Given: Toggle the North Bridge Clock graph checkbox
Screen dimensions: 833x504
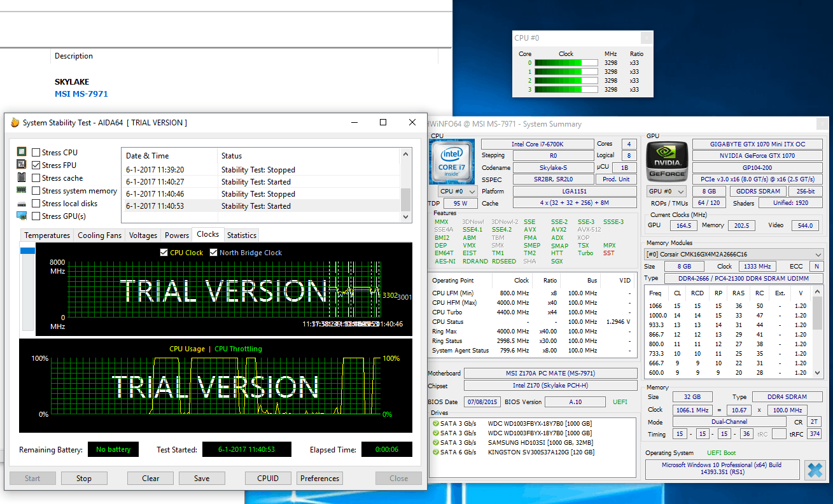Looking at the screenshot, I should [214, 253].
